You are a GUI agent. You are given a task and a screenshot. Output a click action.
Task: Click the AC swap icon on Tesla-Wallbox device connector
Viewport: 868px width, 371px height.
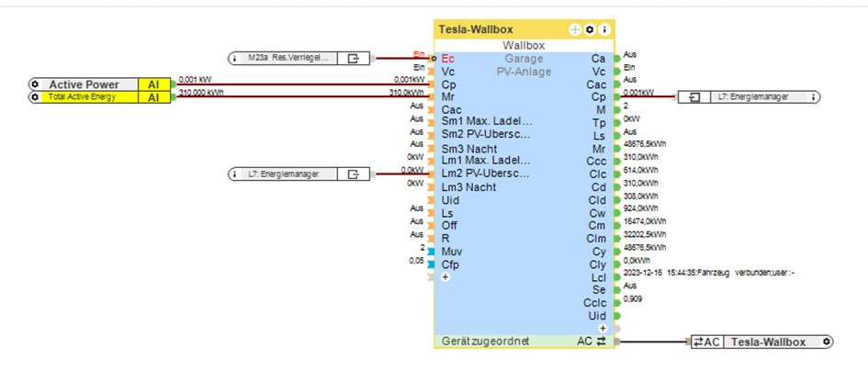click(x=706, y=342)
